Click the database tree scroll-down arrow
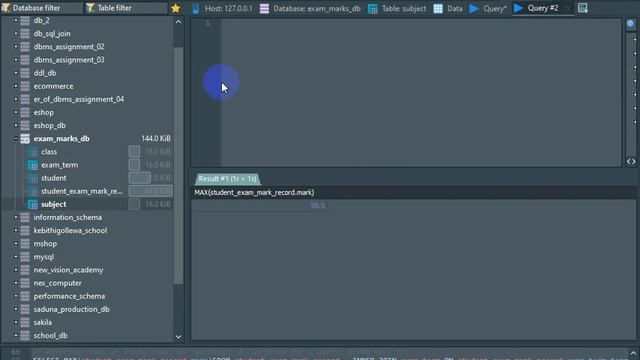Image resolution: width=640 pixels, height=360 pixels. [x=178, y=337]
